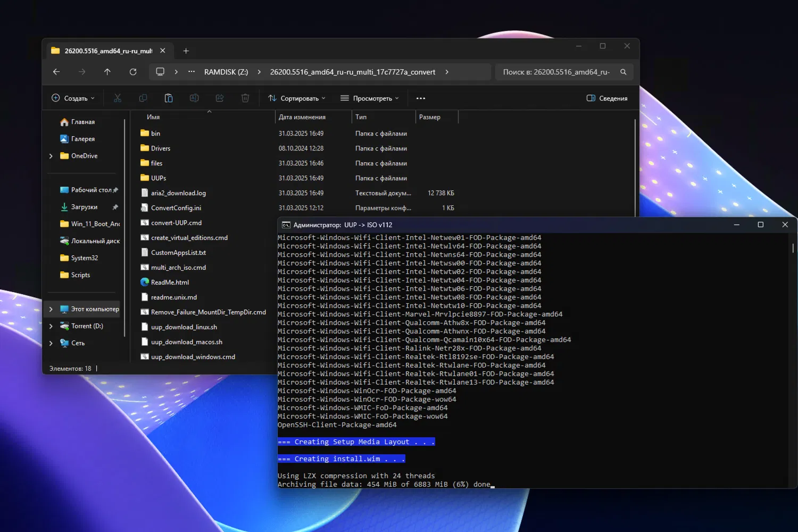Click the chevron after the monitor icon in address bar
Viewport: 798px width, 532px height.
point(176,72)
